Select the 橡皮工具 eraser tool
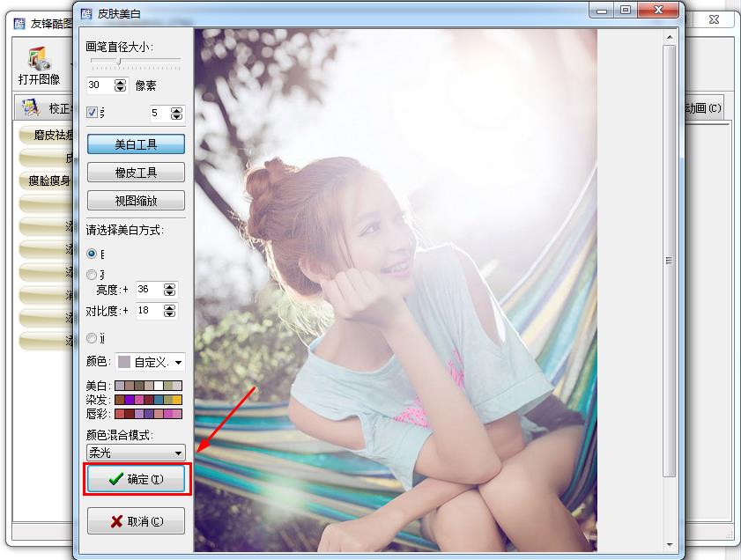 pyautogui.click(x=136, y=173)
